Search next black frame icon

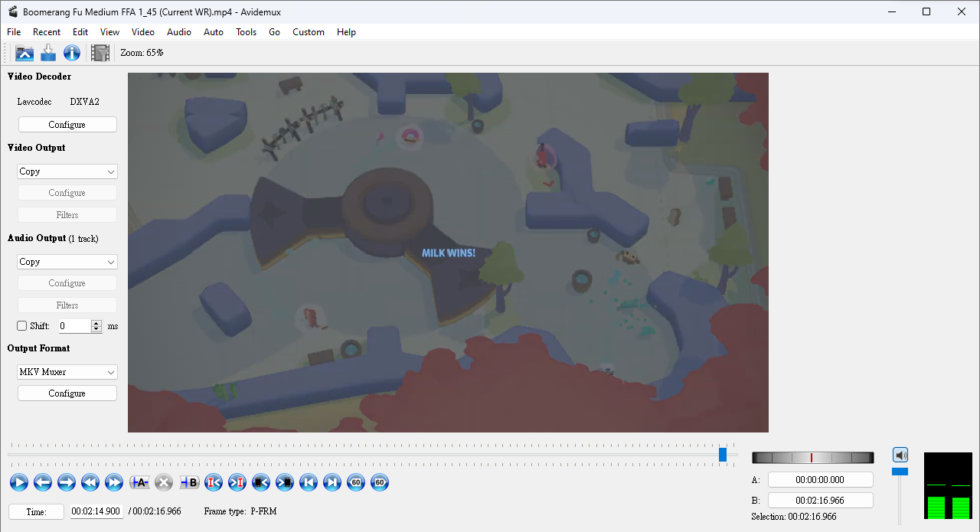[x=285, y=482]
